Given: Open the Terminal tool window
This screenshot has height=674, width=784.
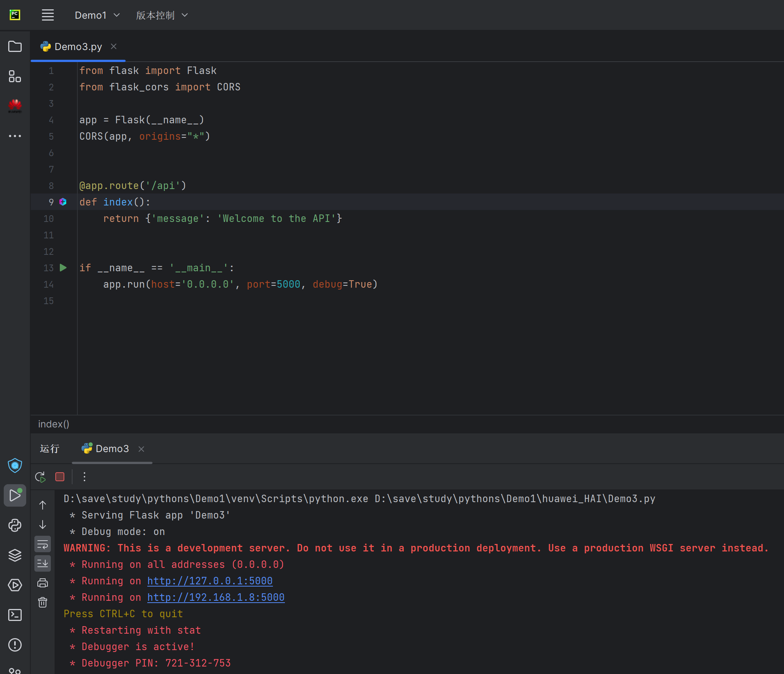Looking at the screenshot, I should tap(15, 615).
